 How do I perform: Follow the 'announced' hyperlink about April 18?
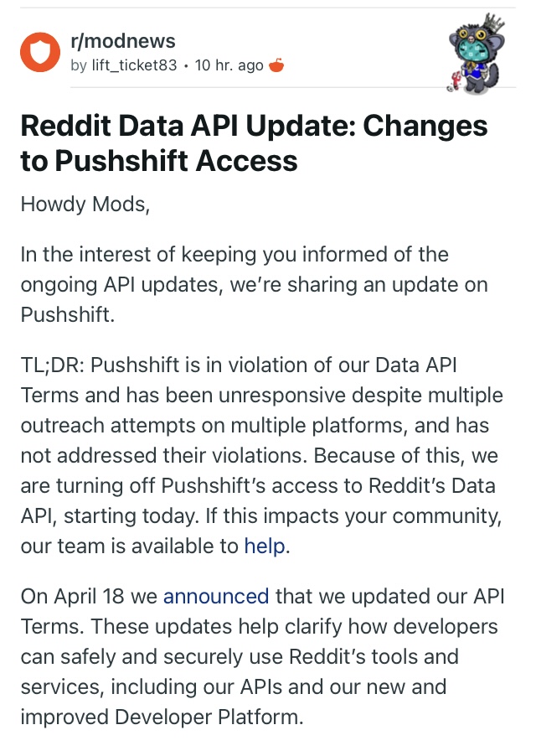[x=216, y=597]
